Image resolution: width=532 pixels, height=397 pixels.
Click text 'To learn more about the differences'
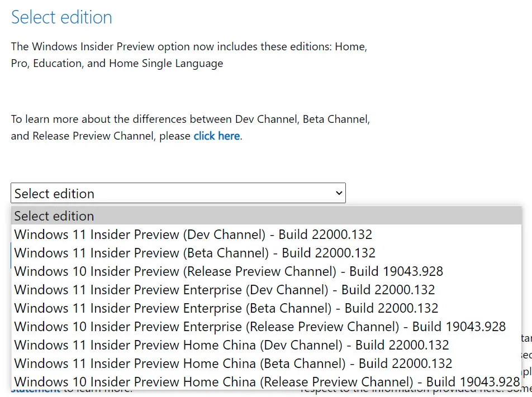99,119
